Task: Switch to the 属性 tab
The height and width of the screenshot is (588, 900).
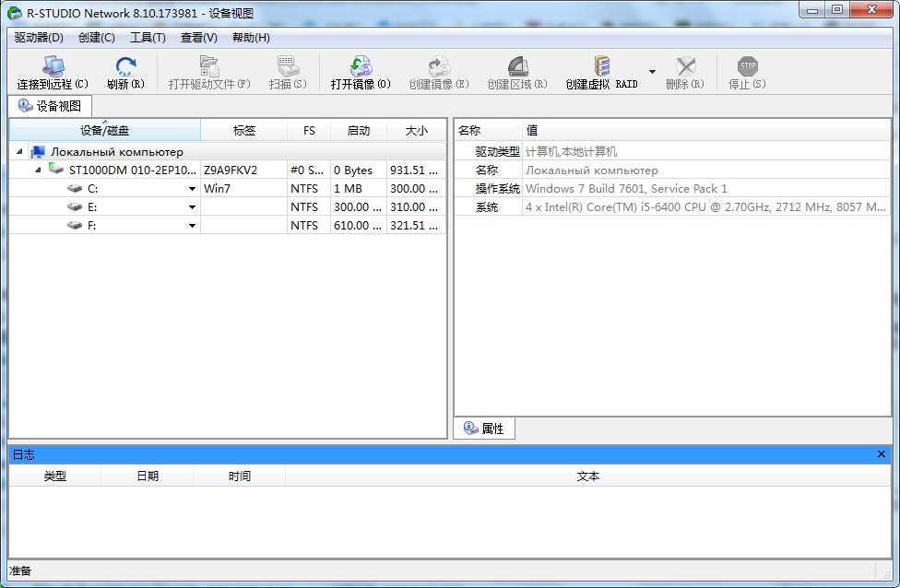Action: 484,428
